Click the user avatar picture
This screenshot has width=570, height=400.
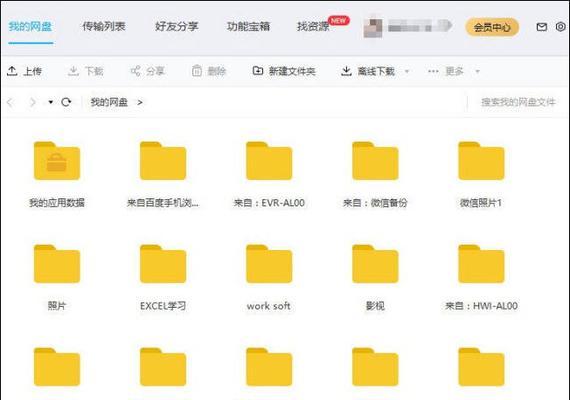[373, 27]
